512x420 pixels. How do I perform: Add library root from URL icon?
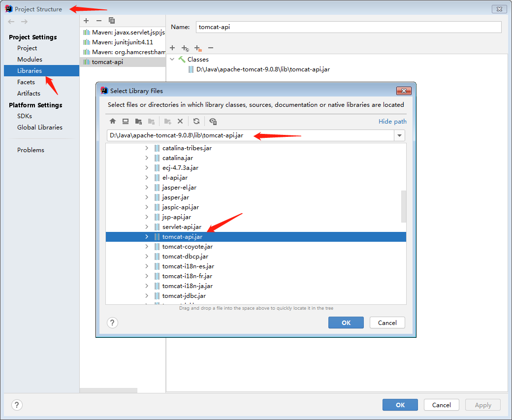coord(185,48)
